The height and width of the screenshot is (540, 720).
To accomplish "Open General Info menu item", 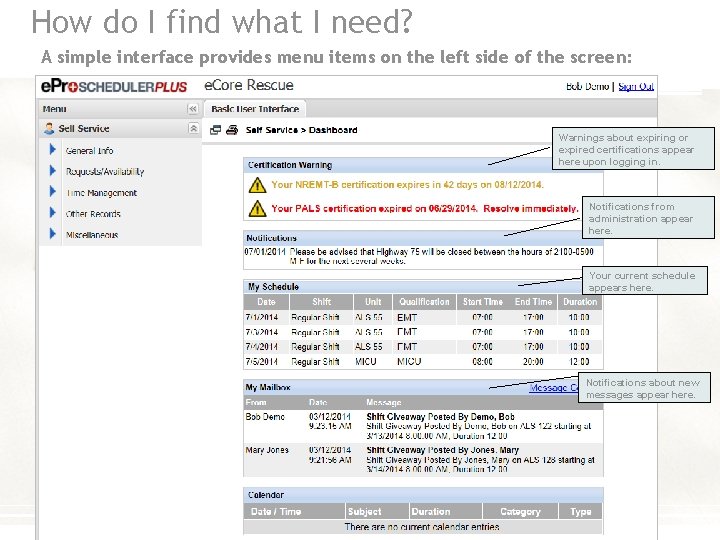I will (89, 151).
